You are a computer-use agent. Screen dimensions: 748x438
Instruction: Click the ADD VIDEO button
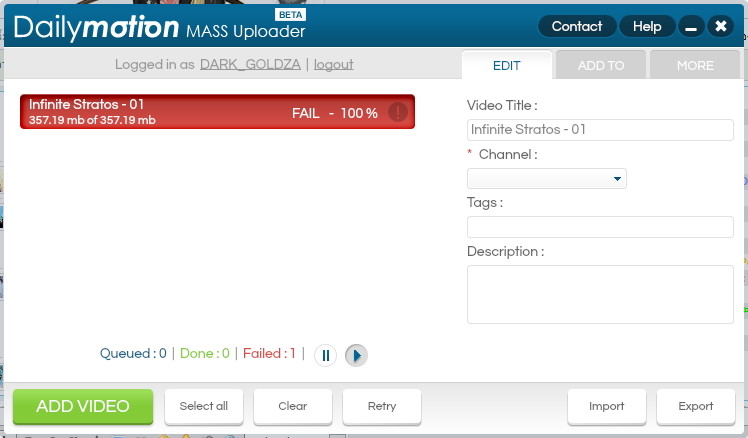pos(83,407)
